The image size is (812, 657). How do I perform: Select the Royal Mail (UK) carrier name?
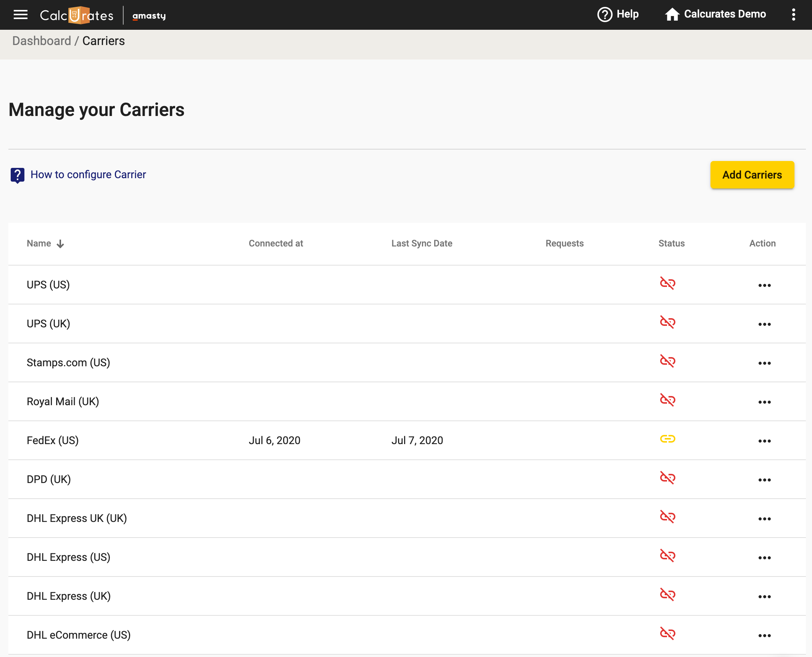click(63, 401)
